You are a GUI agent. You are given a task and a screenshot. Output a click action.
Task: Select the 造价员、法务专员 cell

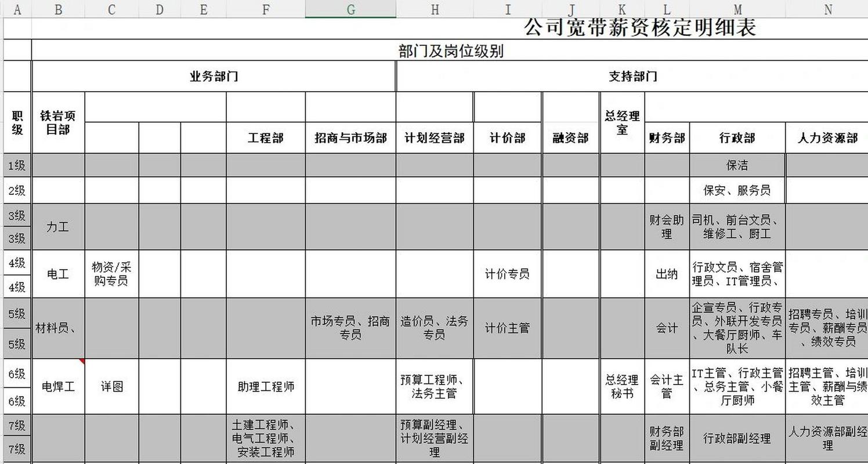435,328
